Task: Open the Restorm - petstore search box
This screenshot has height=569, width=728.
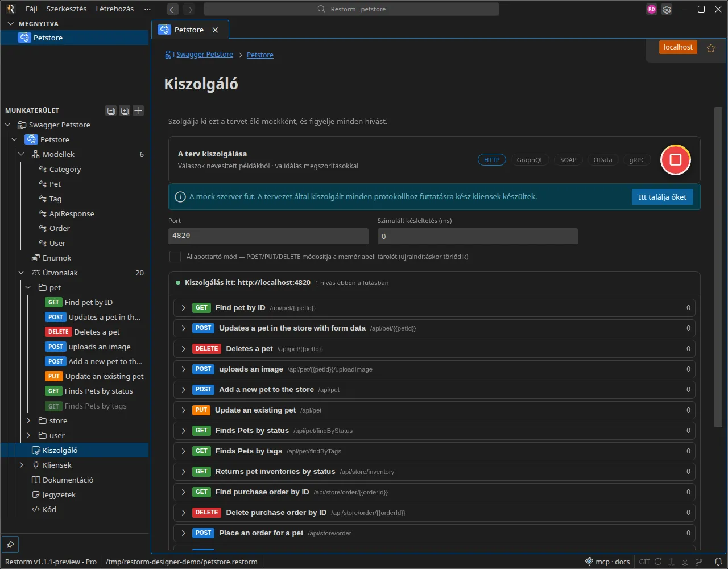Action: point(351,9)
